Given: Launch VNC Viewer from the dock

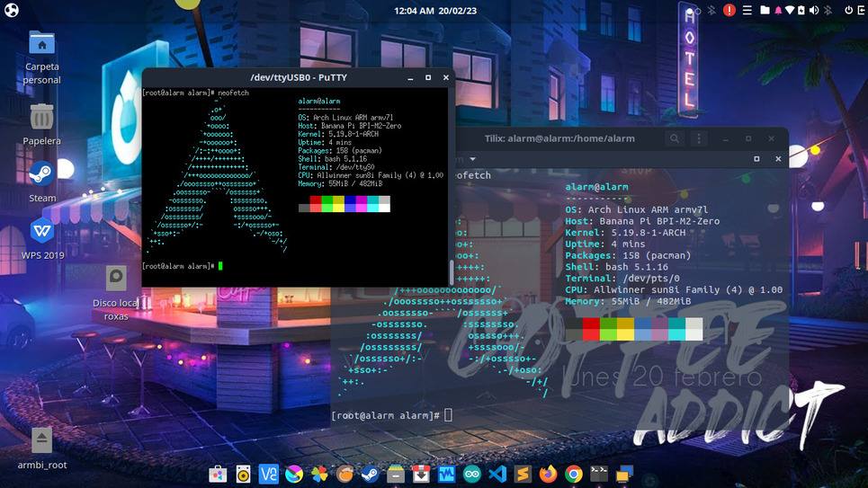Looking at the screenshot, I should 268,475.
